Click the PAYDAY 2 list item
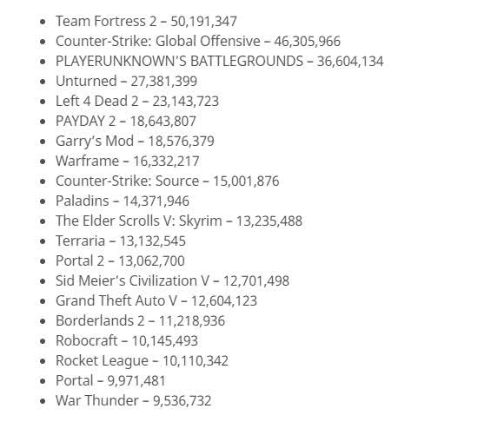The image size is (504, 422). (x=126, y=121)
